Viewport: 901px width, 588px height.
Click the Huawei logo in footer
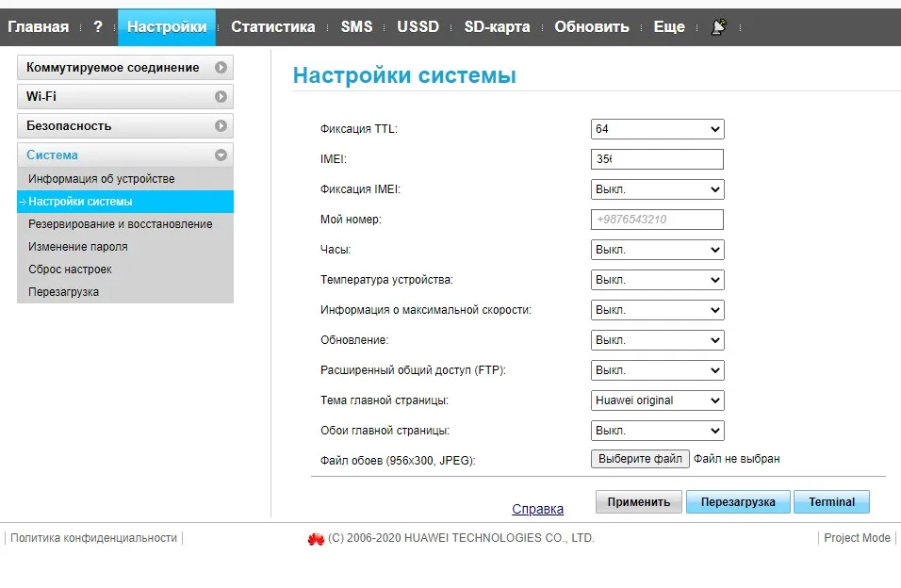tap(316, 539)
